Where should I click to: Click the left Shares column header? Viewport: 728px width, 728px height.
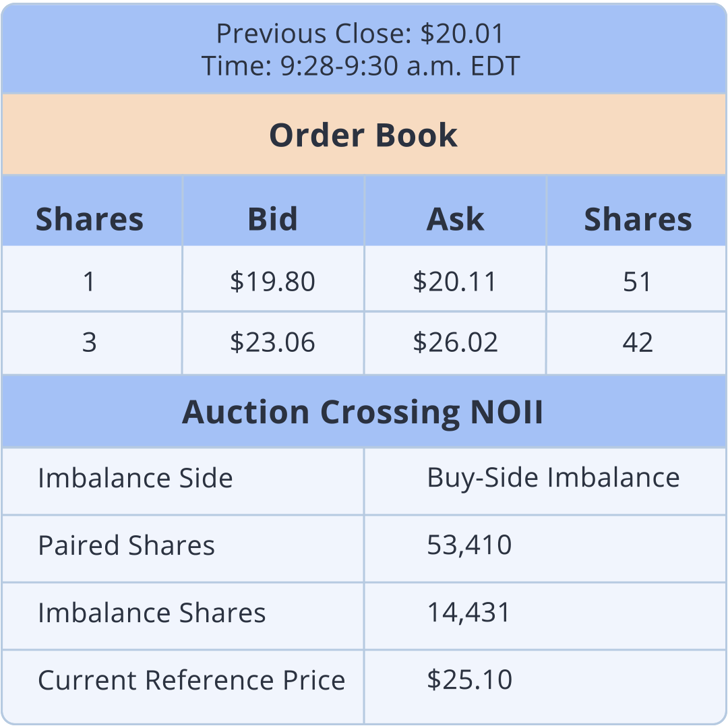coord(90,220)
